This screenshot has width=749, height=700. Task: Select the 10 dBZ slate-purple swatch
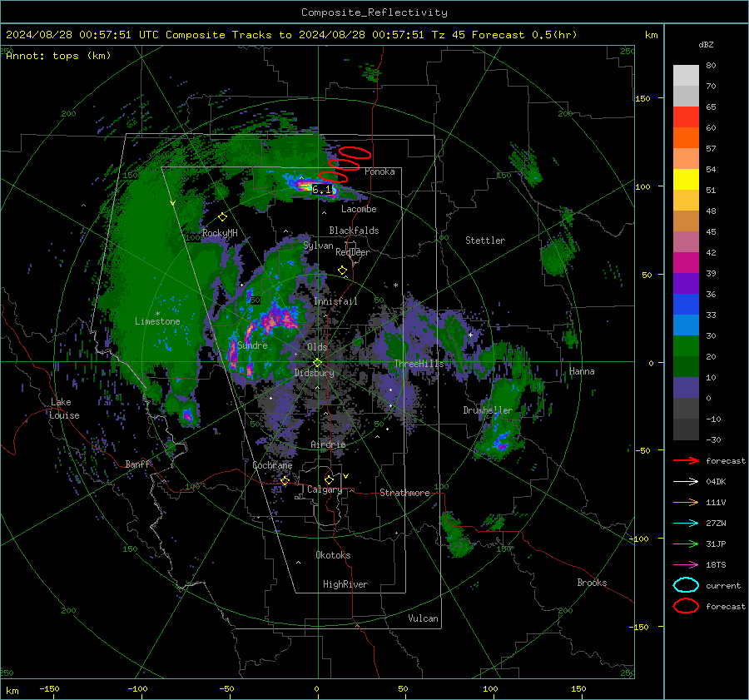(x=686, y=388)
